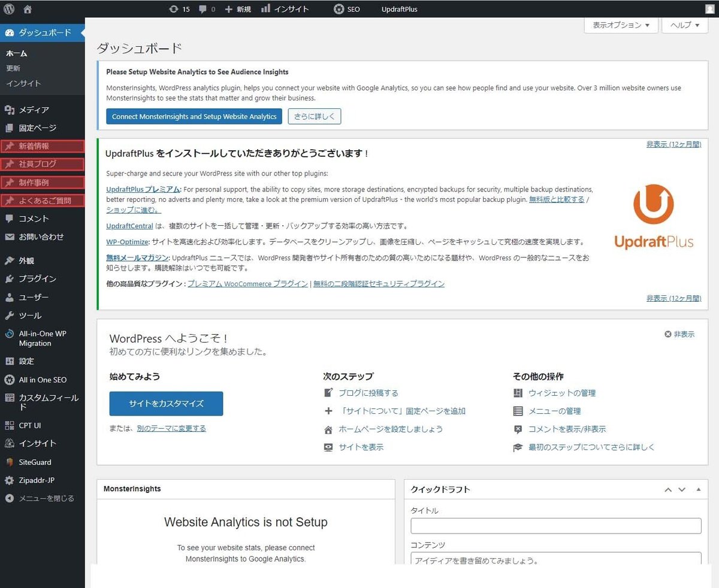
Task: Open カスタムフィールド sidebar icon
Action: [x=9, y=398]
